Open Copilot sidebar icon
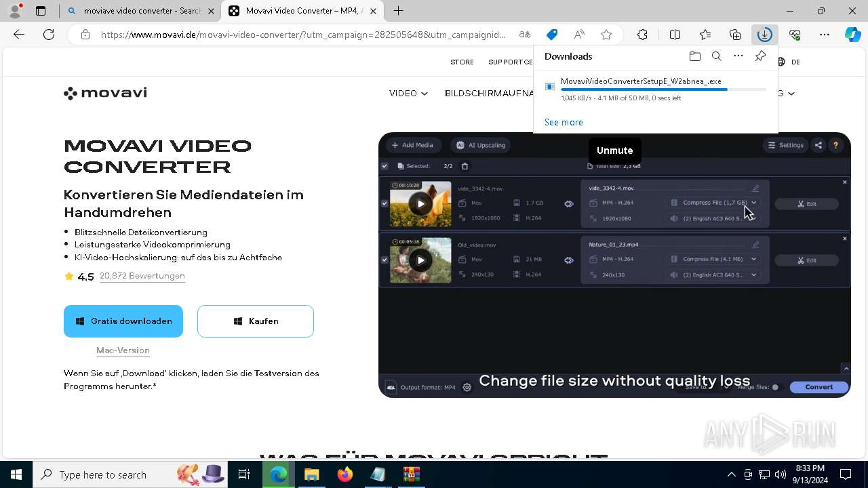868x488 pixels. 852,35
